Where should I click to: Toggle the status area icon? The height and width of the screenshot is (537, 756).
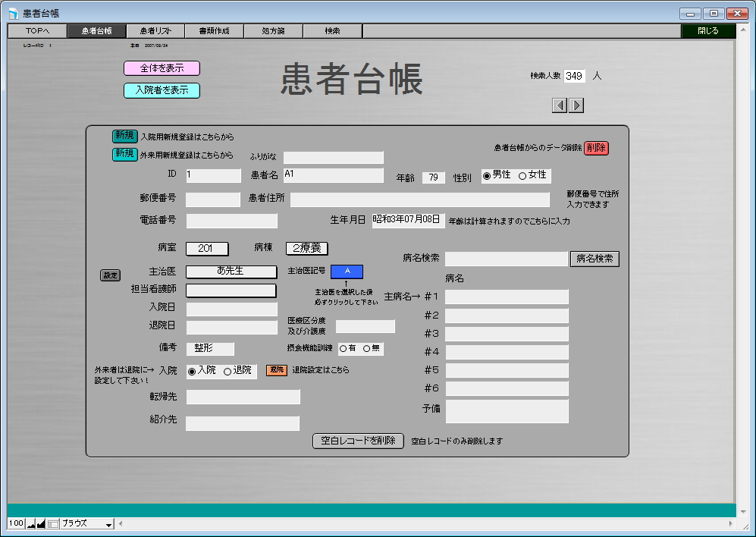[x=53, y=523]
